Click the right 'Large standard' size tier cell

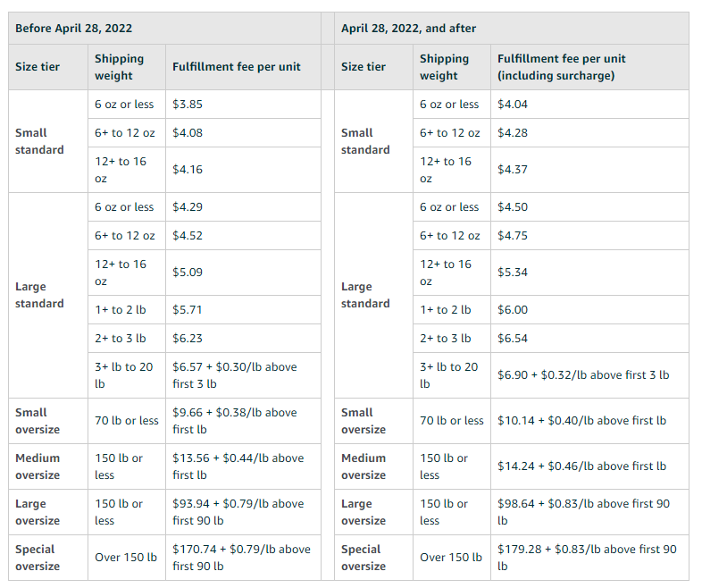[365, 295]
